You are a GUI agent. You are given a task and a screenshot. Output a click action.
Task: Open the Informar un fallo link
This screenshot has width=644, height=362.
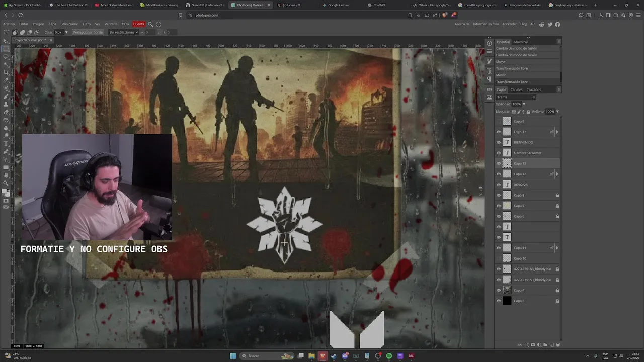(486, 24)
